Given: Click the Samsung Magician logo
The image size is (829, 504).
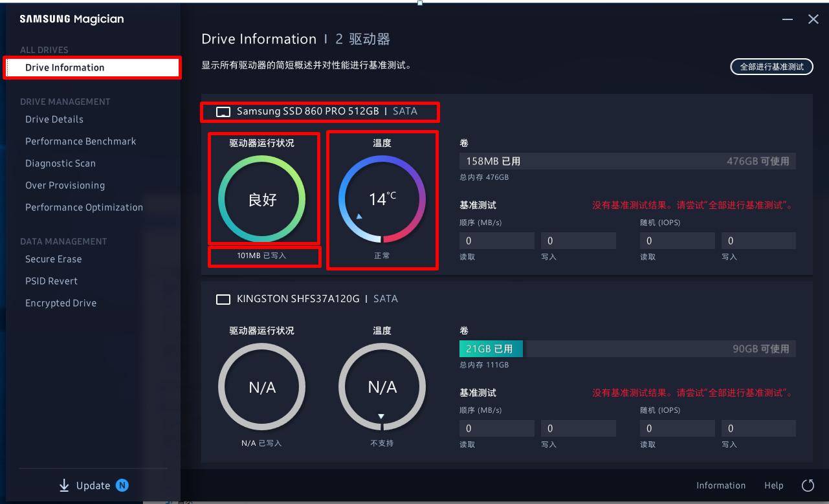Looking at the screenshot, I should [x=71, y=19].
